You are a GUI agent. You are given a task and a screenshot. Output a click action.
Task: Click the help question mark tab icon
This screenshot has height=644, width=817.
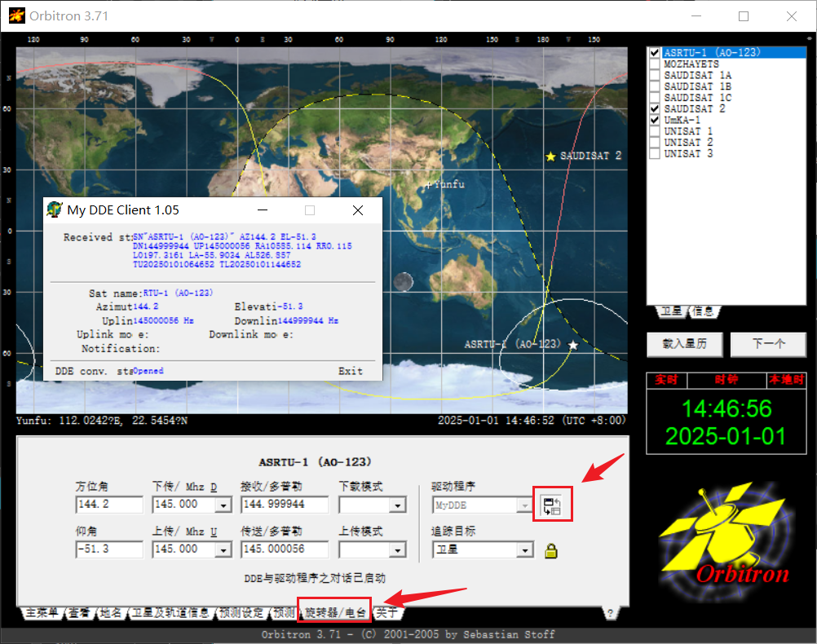tap(611, 613)
